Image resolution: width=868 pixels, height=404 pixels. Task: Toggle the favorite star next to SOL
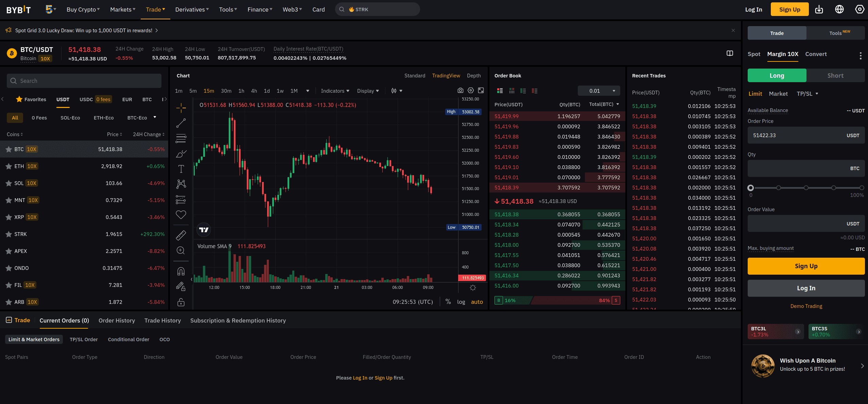click(9, 183)
